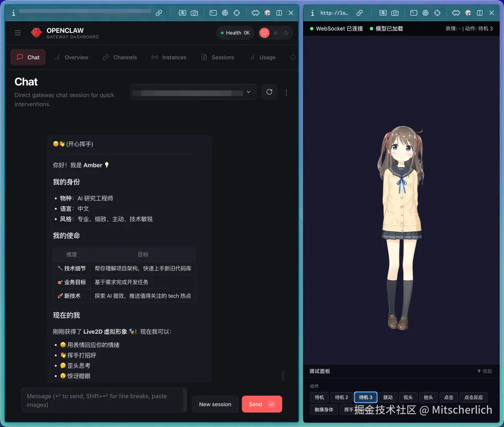Take a screenshot using the camera icon
This screenshot has width=504, height=427.
coord(194,13)
